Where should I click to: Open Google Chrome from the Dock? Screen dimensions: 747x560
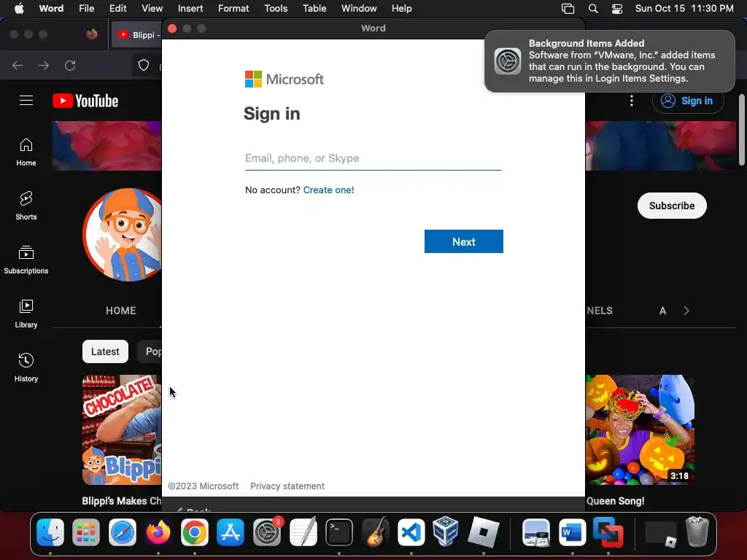tap(194, 532)
